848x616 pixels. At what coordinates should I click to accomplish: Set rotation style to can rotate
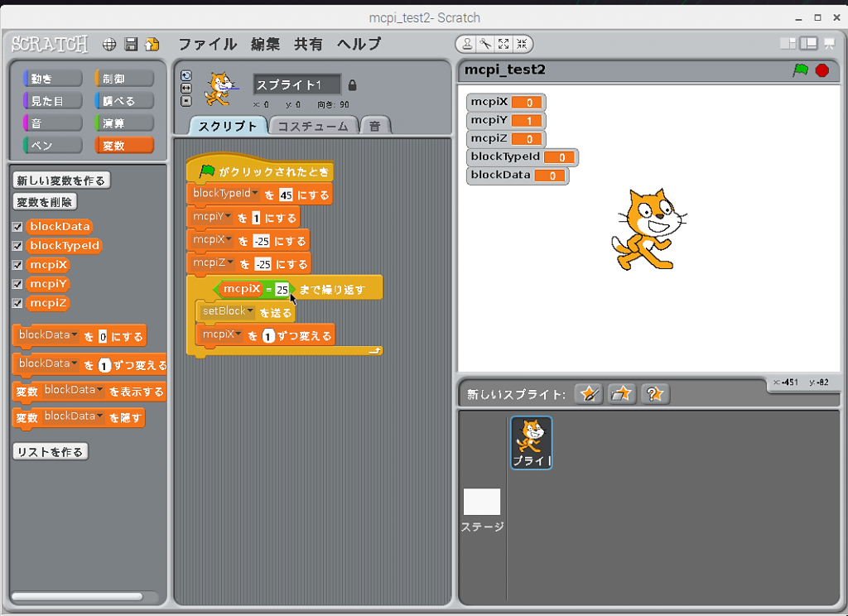point(186,75)
